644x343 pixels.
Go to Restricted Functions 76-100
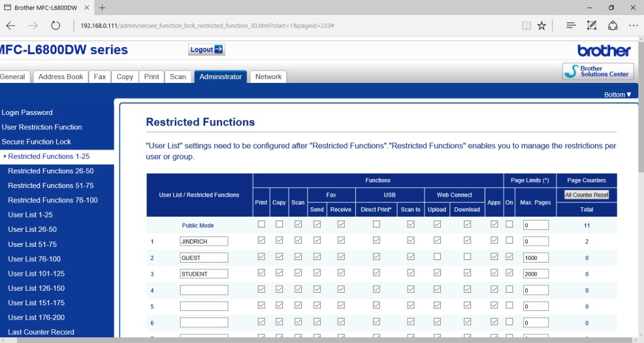(53, 200)
